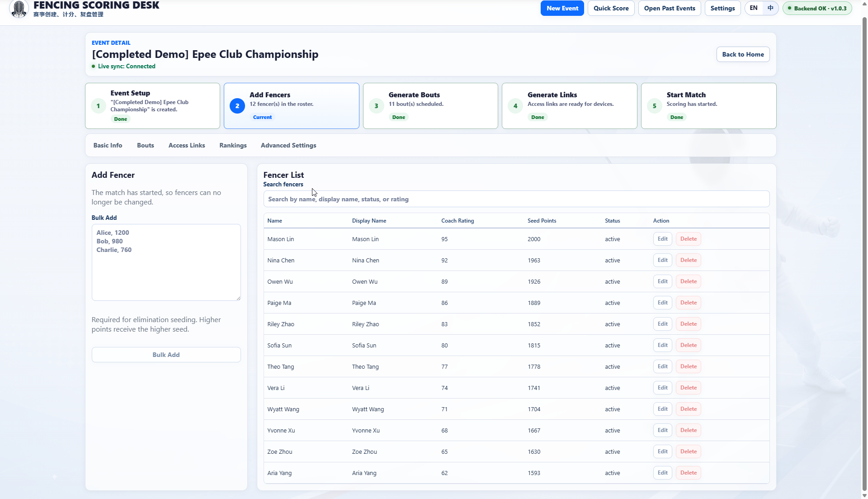Open the Access Links tab

187,145
